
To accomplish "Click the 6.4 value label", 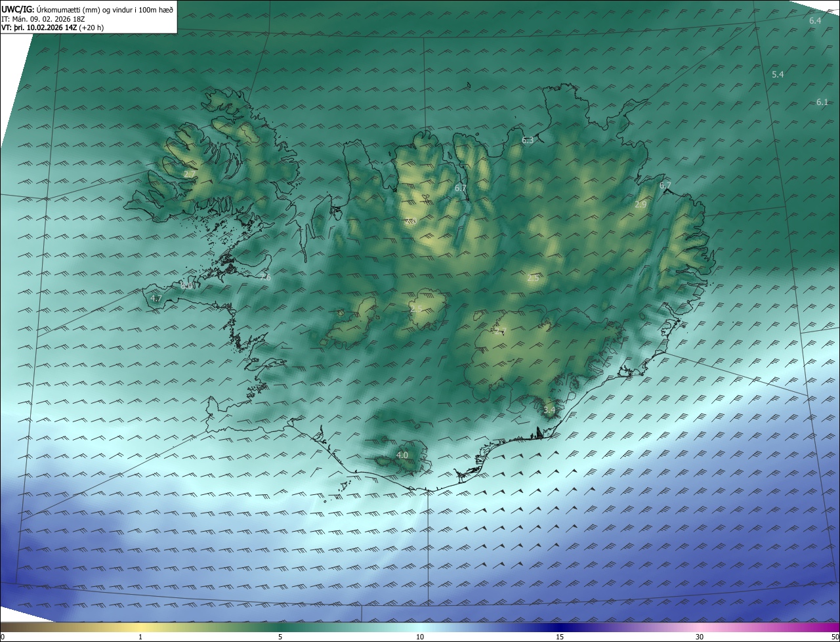I will click(x=815, y=21).
